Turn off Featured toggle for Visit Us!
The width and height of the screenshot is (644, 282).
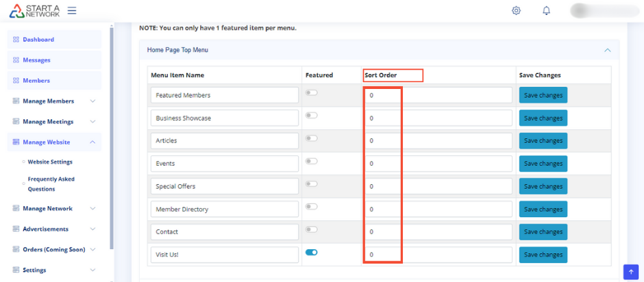311,253
